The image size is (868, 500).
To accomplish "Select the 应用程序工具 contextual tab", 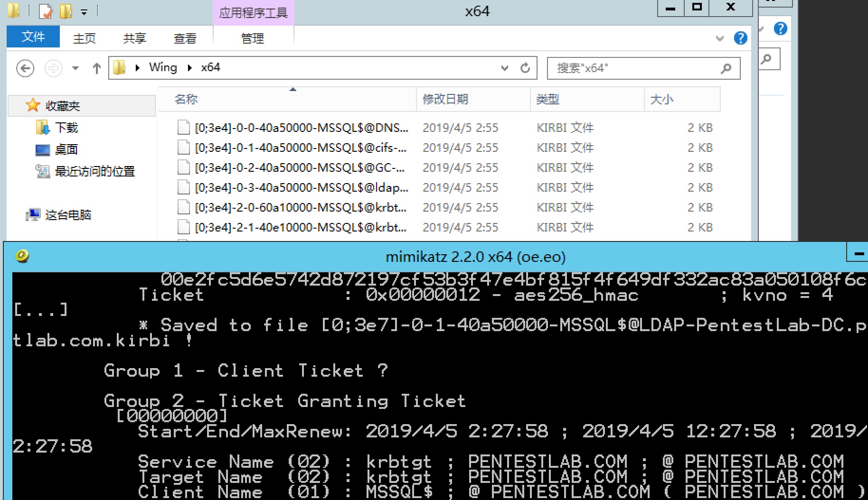I will (x=254, y=12).
